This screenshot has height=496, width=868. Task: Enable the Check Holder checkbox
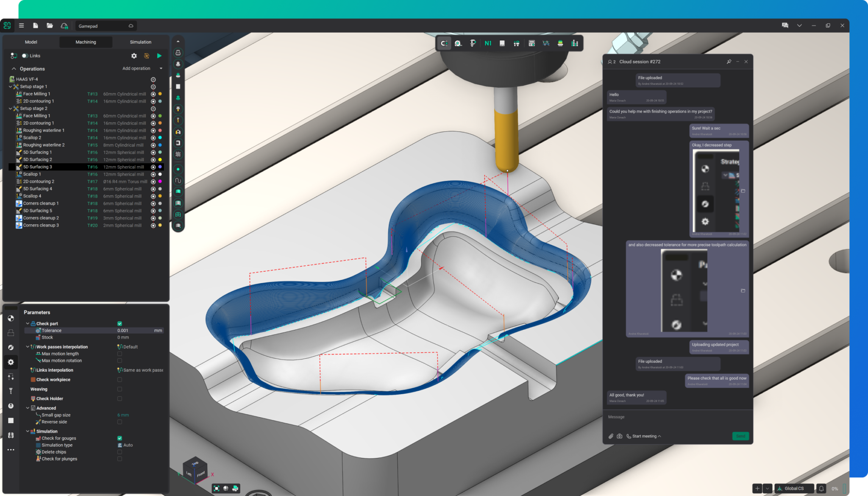(120, 398)
